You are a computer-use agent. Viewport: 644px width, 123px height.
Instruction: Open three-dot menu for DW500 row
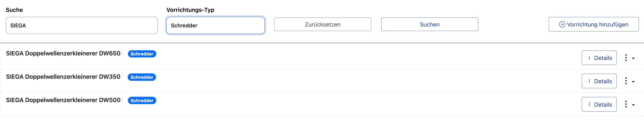626,104
